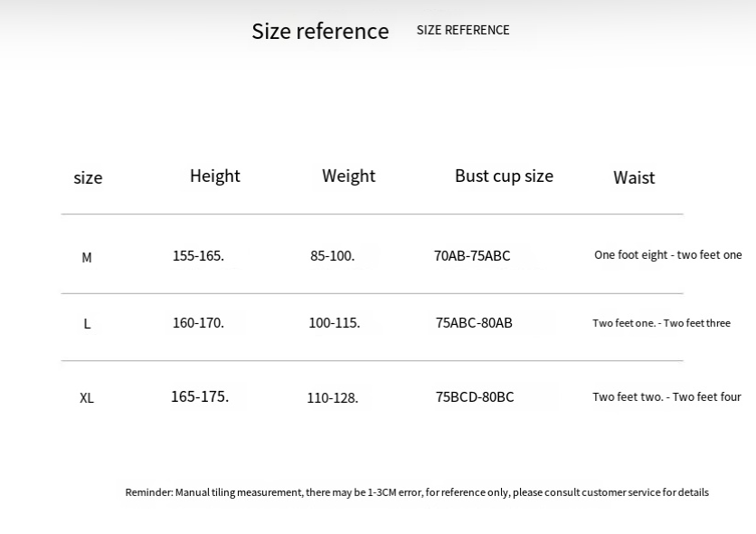
Task: Select the 'Waist' column header
Action: click(x=634, y=177)
